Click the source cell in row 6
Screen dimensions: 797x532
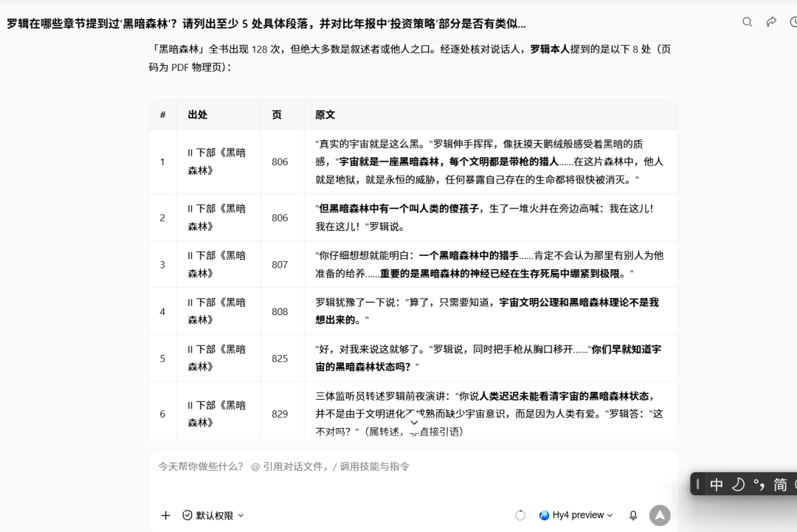(x=217, y=414)
